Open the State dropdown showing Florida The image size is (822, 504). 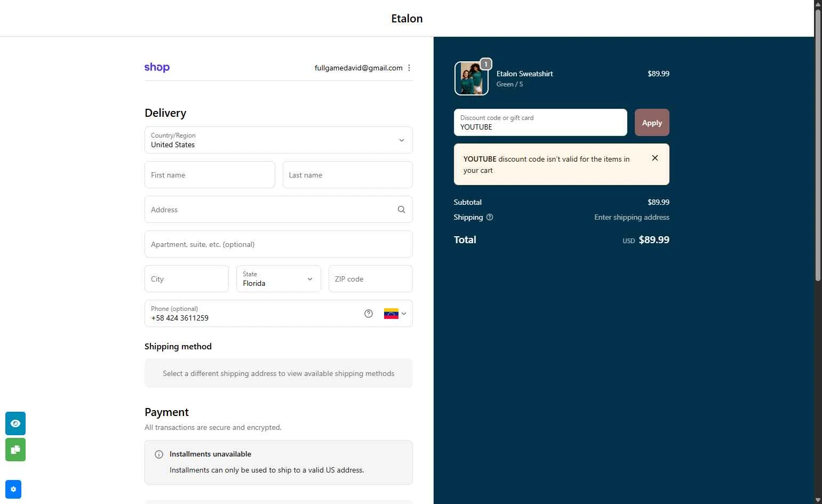click(x=278, y=279)
